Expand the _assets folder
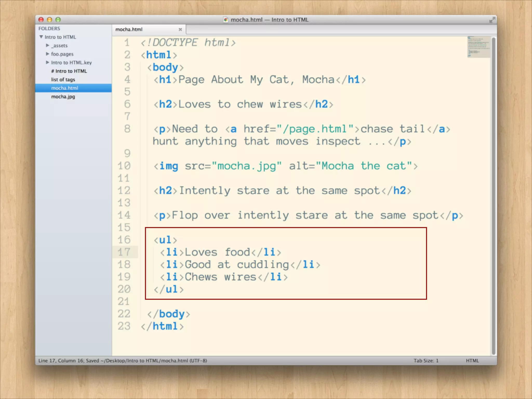Viewport: 532px width, 399px height. [48, 45]
